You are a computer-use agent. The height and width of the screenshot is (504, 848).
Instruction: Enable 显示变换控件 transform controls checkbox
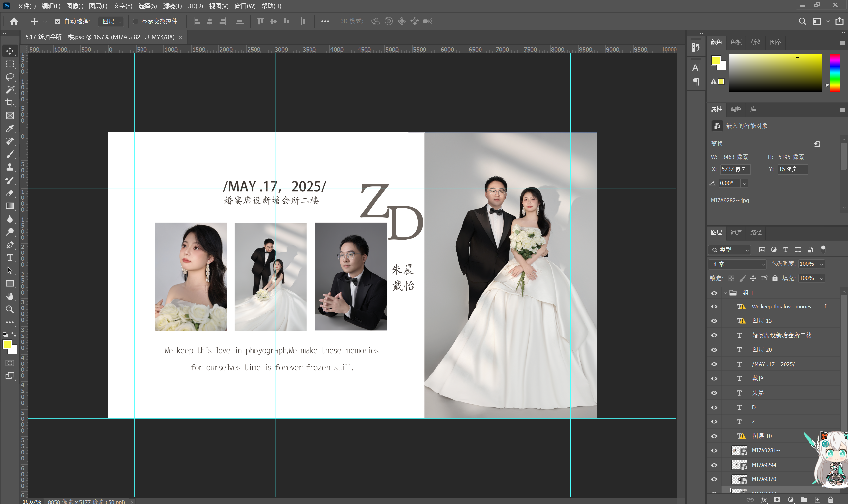point(136,22)
